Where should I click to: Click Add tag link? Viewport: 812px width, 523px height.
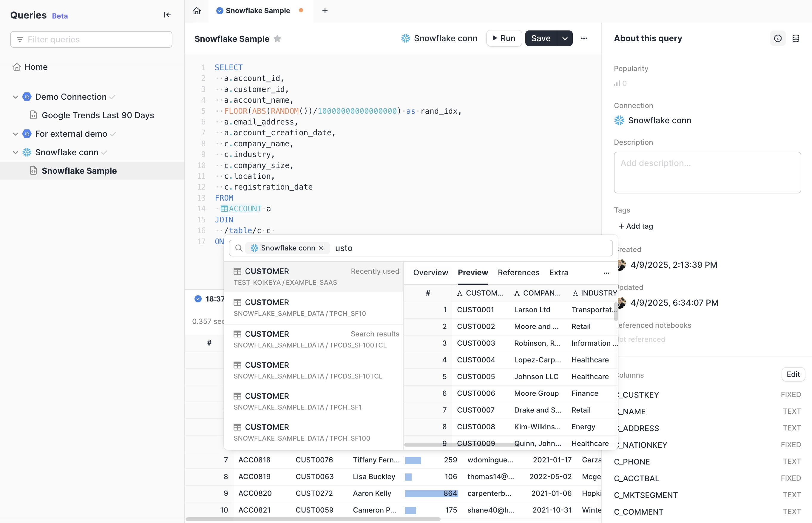636,226
